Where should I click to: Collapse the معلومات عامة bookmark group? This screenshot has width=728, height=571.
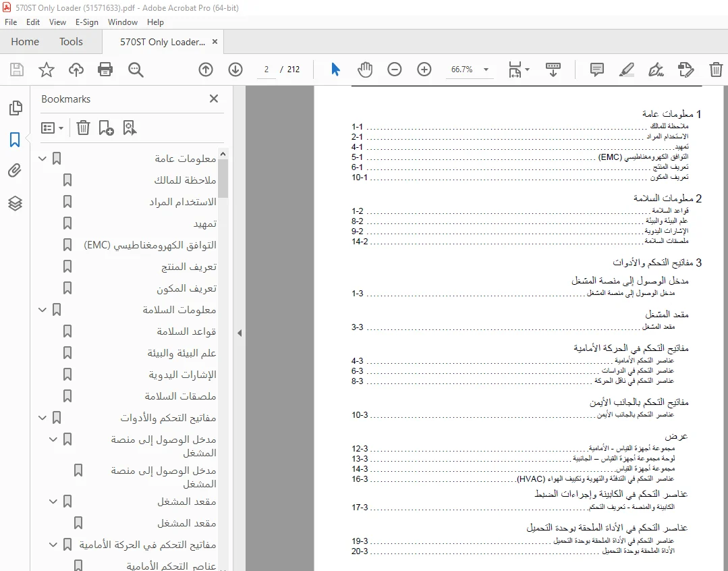tap(43, 159)
